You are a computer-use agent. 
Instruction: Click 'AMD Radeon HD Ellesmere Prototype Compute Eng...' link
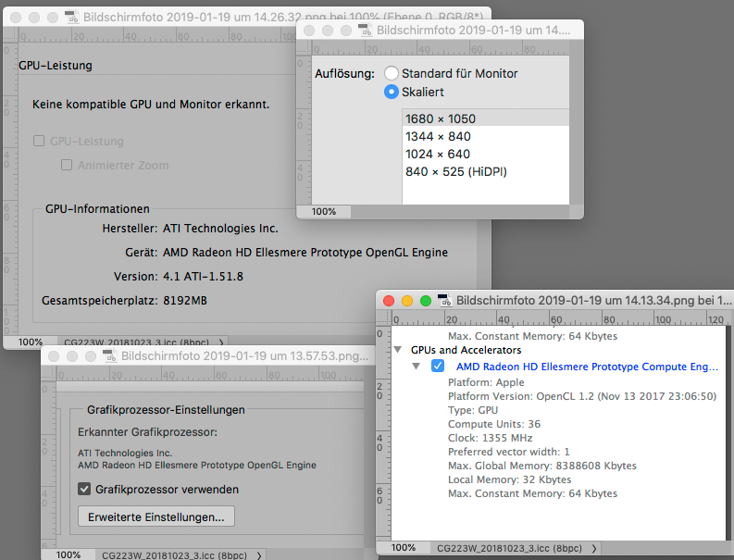coord(587,367)
